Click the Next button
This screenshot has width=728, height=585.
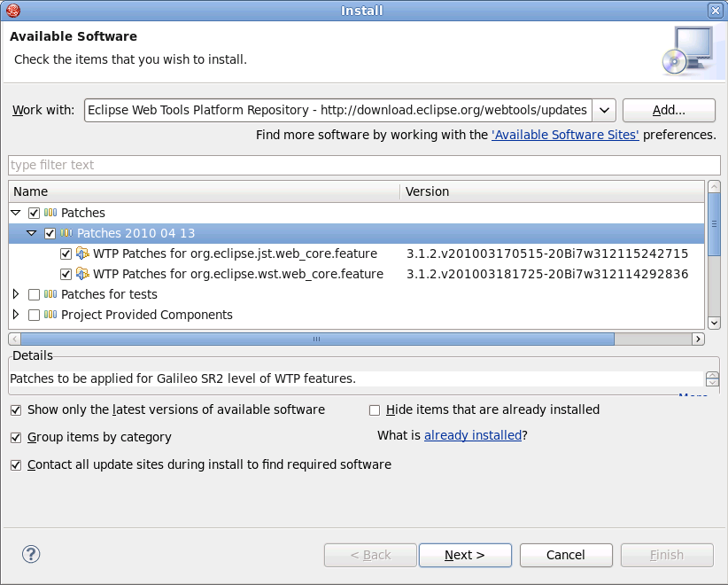click(465, 555)
